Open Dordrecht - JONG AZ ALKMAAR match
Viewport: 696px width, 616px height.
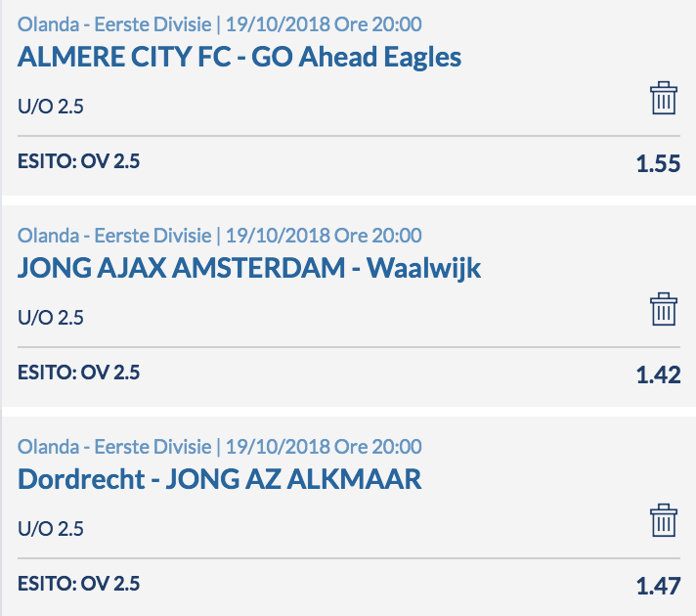tap(219, 479)
